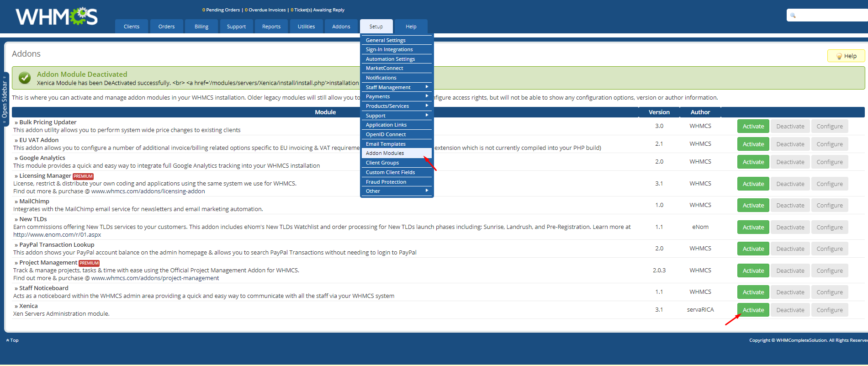Expand the Support submenu in Setup
Screen dimensions: 868x366
[x=397, y=116]
